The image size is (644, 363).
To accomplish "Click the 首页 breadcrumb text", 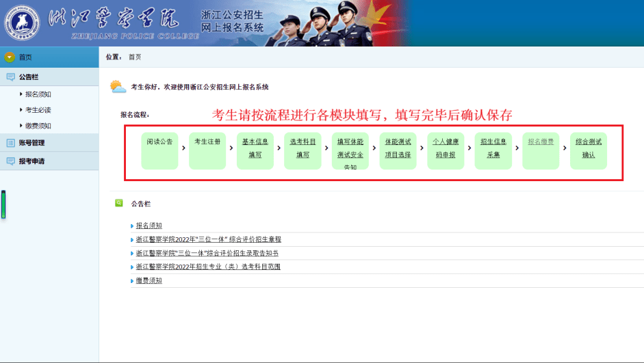I will pos(135,57).
